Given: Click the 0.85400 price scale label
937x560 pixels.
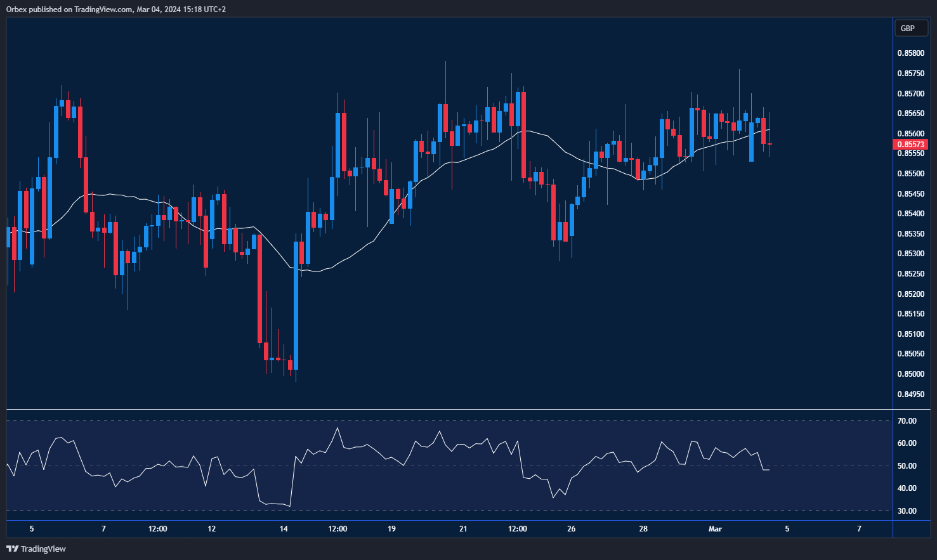Looking at the screenshot, I should click(910, 214).
